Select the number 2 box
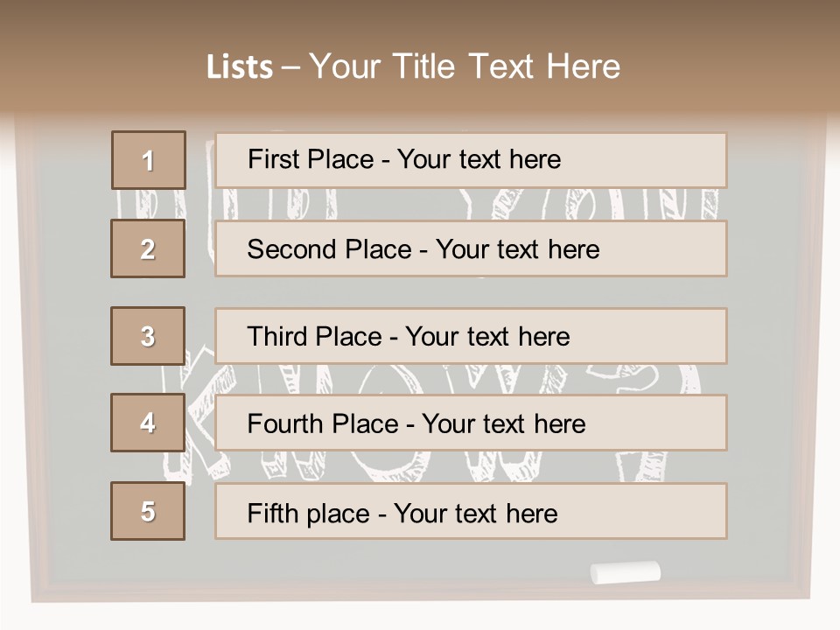 (148, 248)
